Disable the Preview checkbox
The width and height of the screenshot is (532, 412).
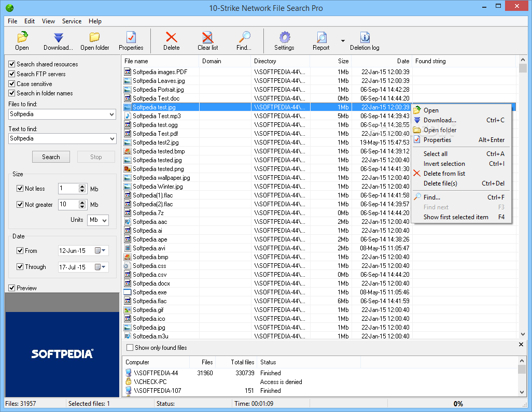pos(12,288)
